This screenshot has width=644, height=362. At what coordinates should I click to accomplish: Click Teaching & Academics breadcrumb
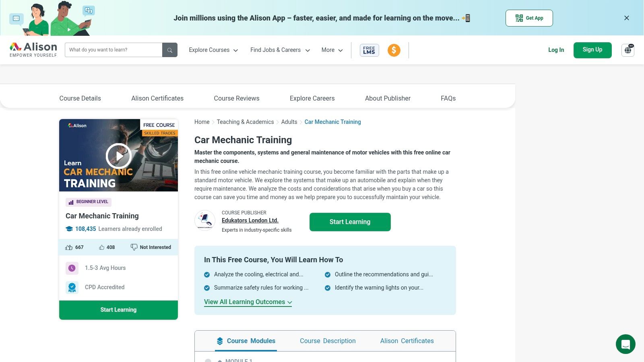(x=245, y=122)
